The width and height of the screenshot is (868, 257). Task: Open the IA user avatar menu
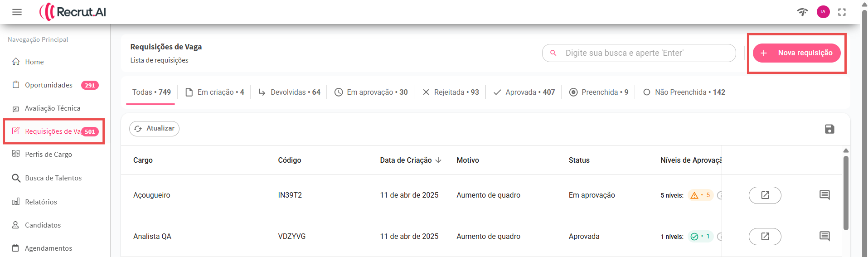pos(823,12)
